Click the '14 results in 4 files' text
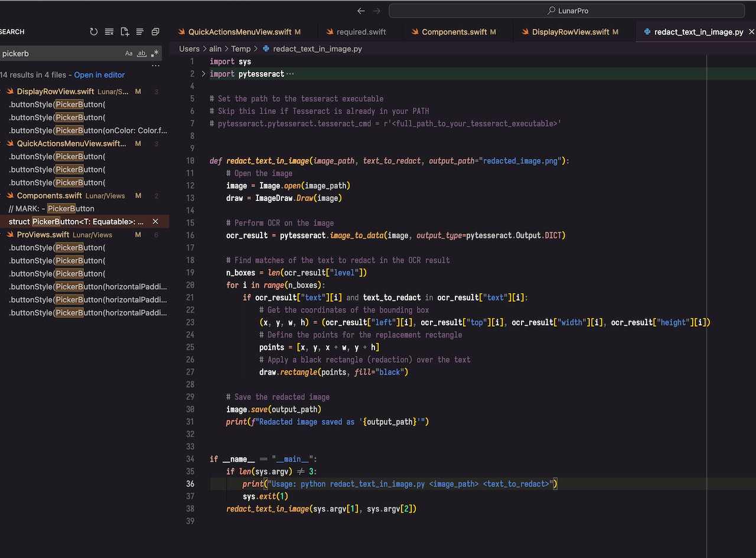 [34, 75]
